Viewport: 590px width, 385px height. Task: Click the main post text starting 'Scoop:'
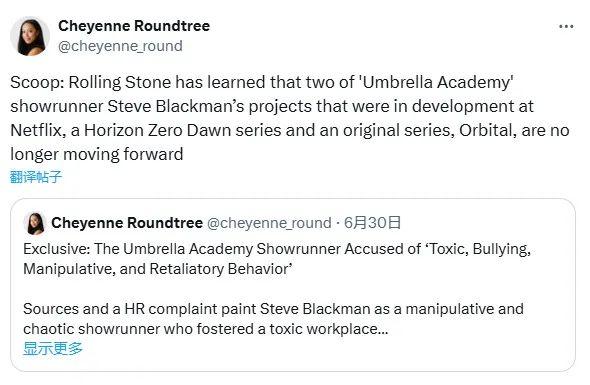[290, 118]
